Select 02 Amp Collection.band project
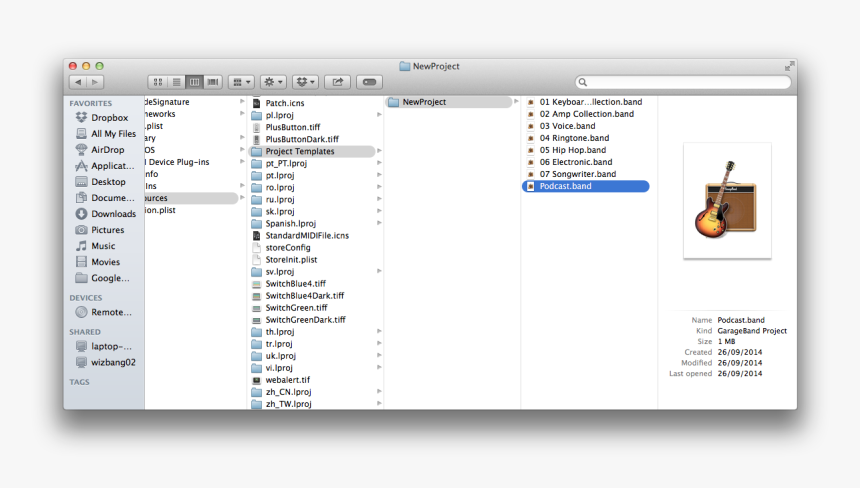The height and width of the screenshot is (488, 860). [x=580, y=114]
